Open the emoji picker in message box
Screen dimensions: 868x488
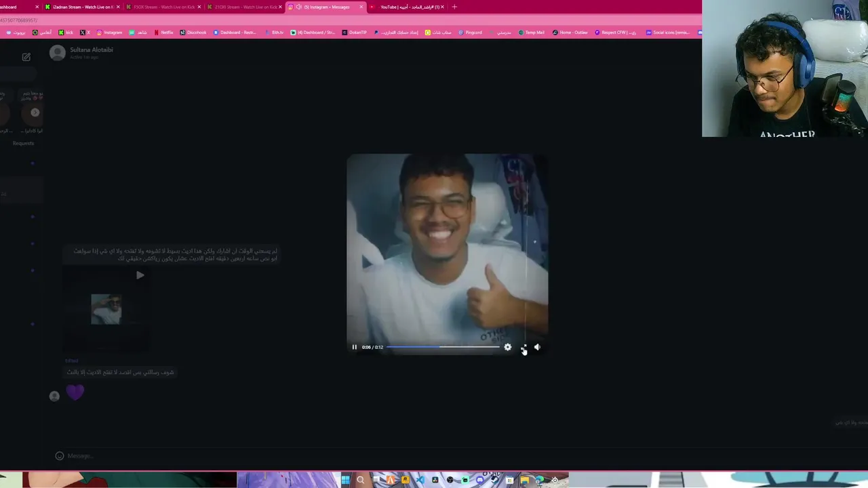click(59, 456)
